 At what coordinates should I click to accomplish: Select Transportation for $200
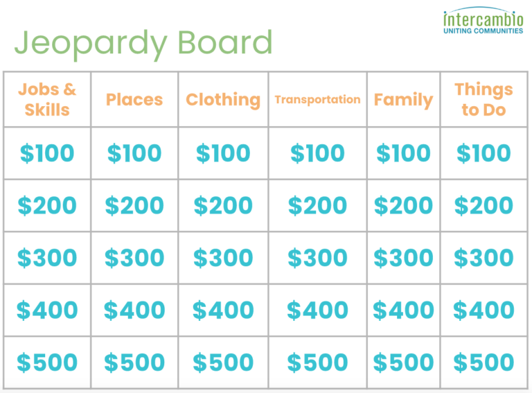317,205
